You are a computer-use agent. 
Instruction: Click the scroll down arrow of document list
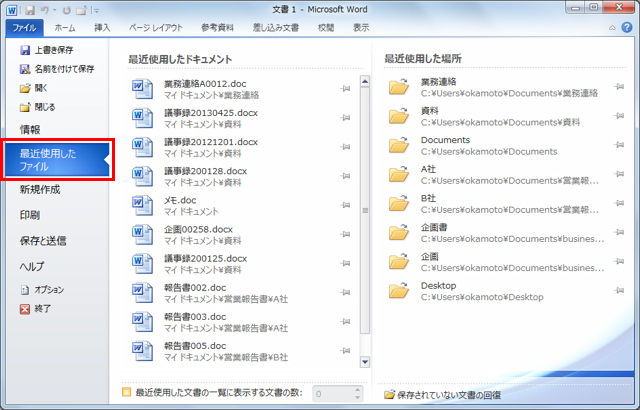(365, 362)
